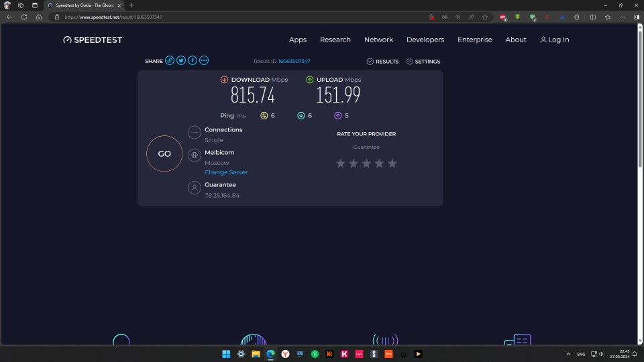Open browser extensions puzzle icon

tap(577, 17)
